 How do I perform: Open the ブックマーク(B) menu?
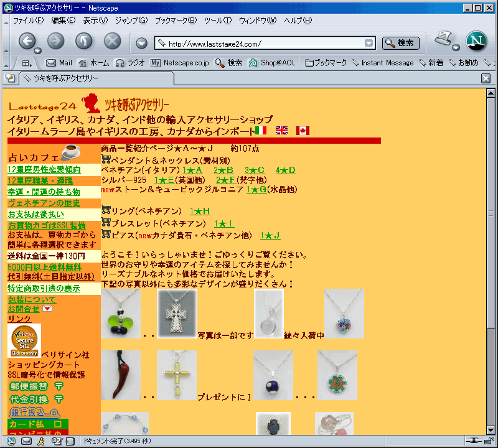(x=176, y=21)
